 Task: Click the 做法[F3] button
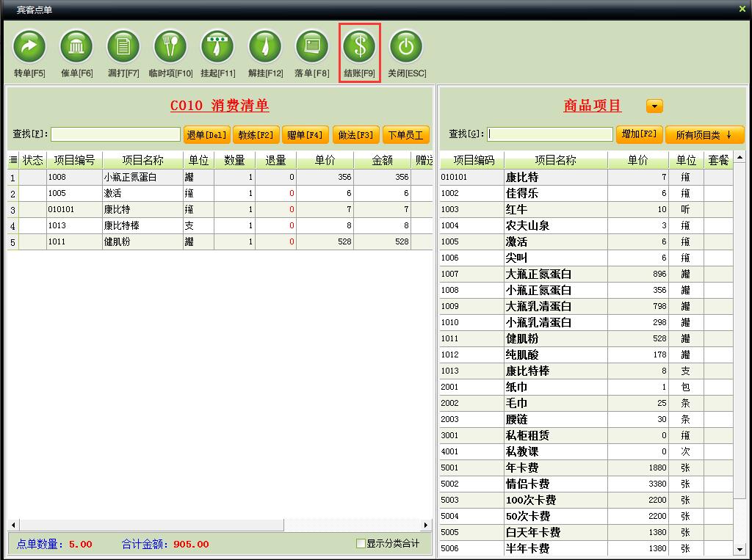pyautogui.click(x=355, y=135)
